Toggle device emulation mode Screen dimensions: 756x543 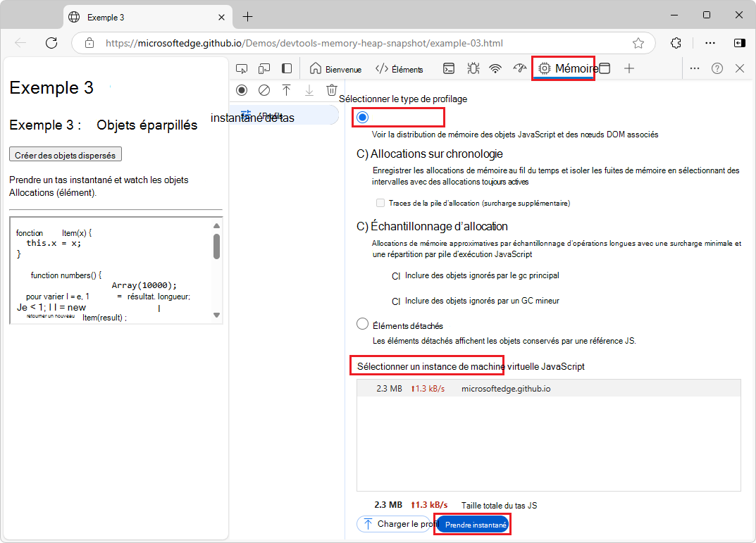coord(264,68)
